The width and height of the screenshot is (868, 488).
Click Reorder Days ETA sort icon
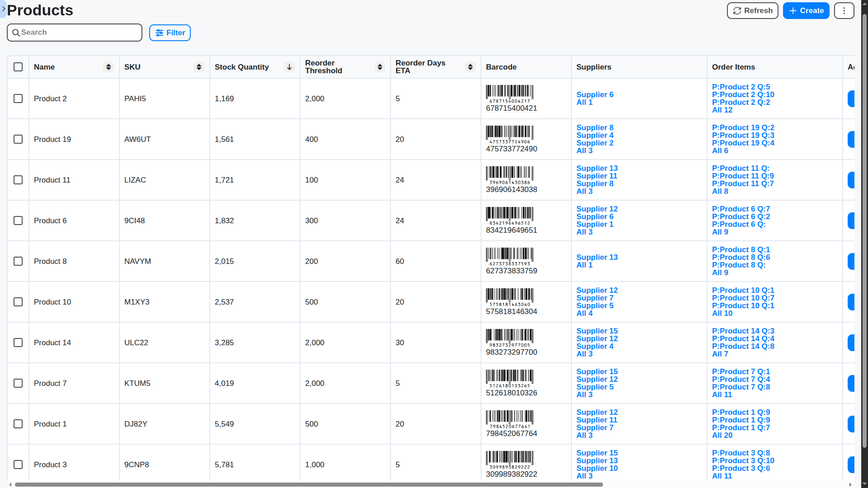(x=470, y=67)
